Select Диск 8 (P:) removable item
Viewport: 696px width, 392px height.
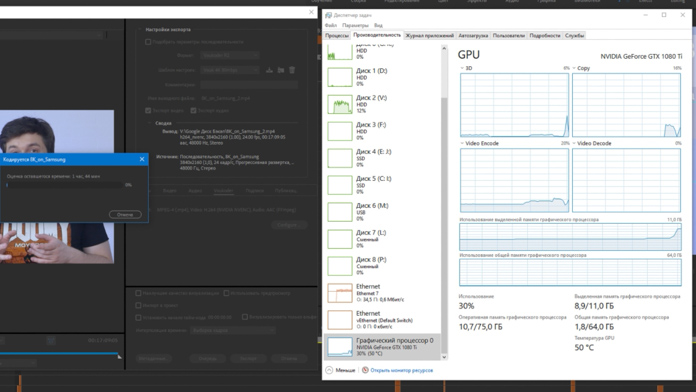point(384,266)
